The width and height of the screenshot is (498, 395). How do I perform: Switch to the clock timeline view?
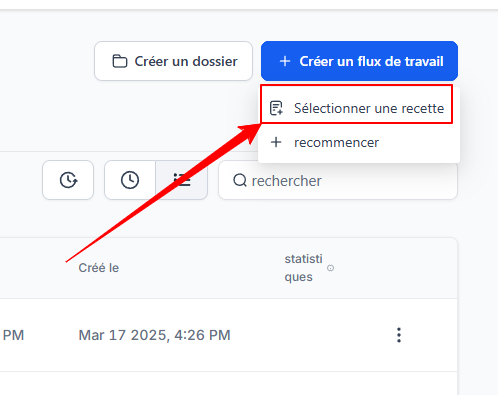[130, 180]
